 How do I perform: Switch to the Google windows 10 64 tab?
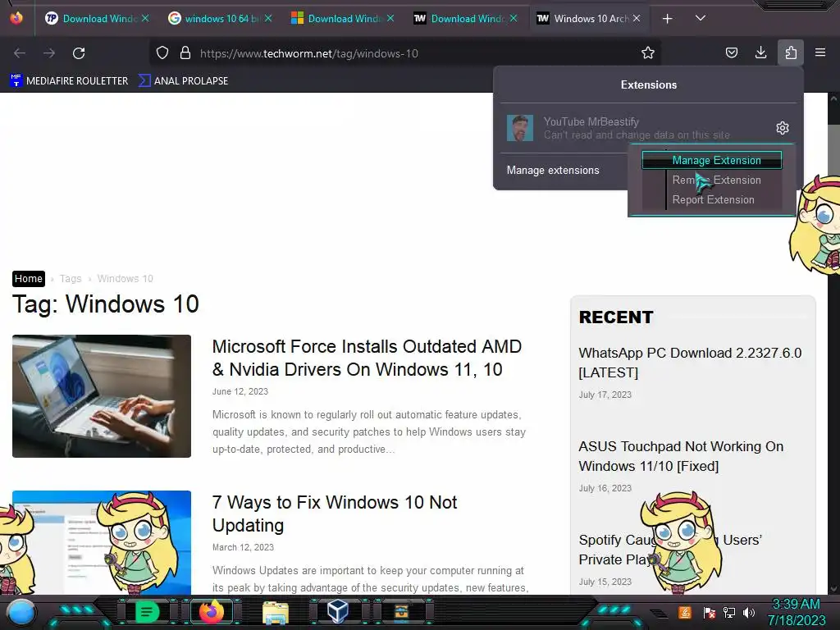coord(220,19)
